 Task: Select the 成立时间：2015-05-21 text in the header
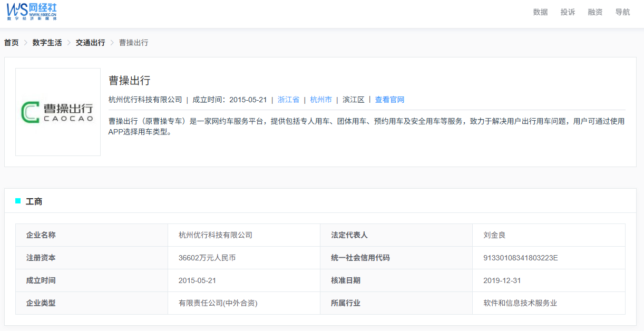point(230,100)
